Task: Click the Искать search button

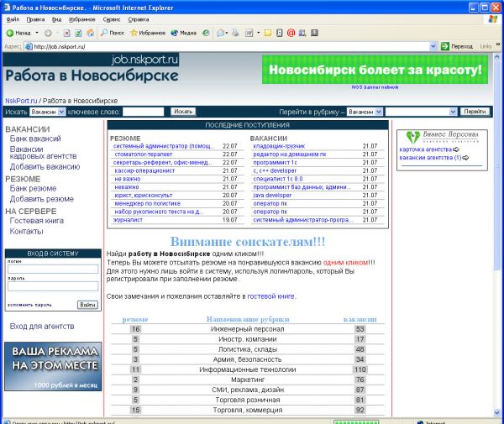Action: [183, 112]
